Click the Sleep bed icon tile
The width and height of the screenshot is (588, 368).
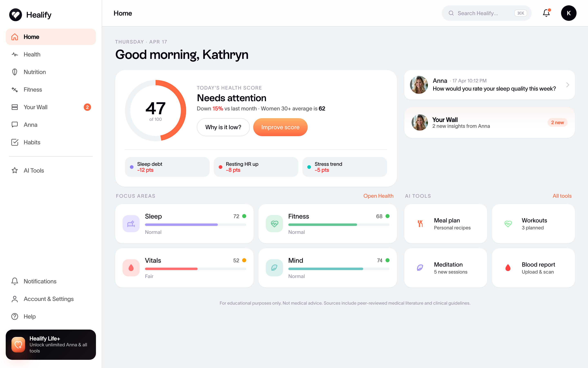tap(131, 224)
